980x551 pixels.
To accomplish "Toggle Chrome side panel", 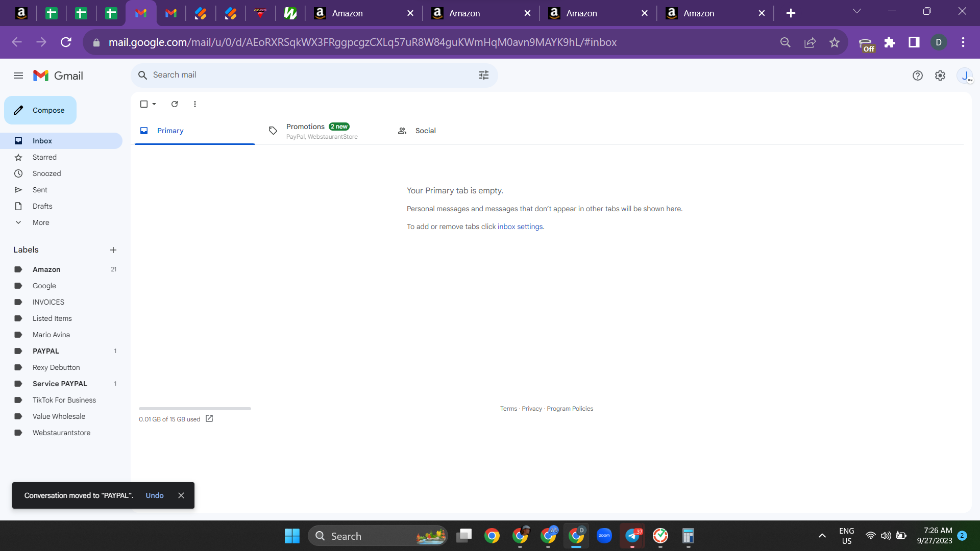I will click(x=914, y=42).
